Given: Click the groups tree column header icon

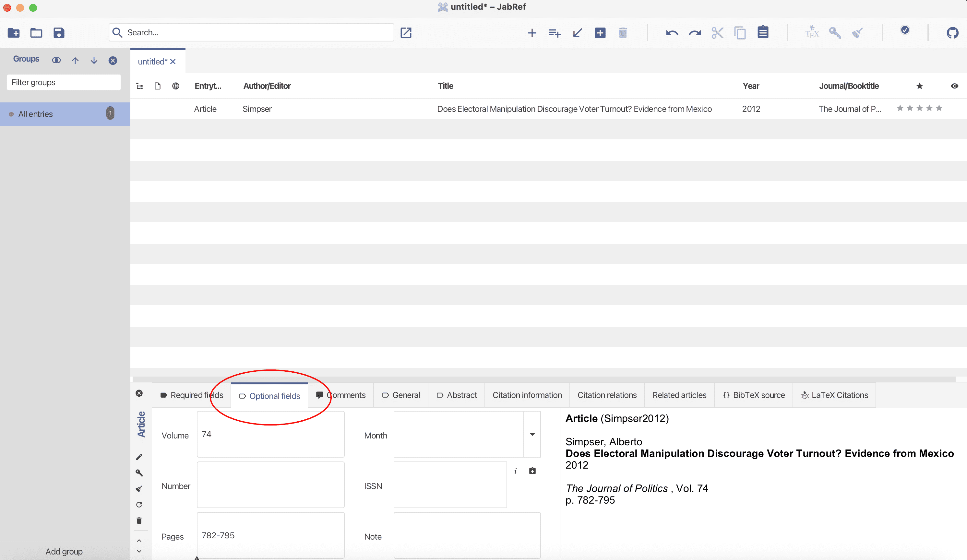Looking at the screenshot, I should 140,86.
